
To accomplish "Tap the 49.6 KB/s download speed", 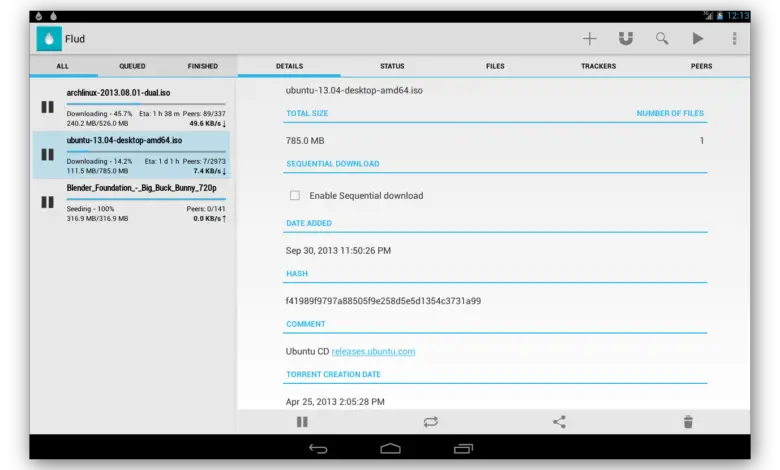I will point(207,123).
